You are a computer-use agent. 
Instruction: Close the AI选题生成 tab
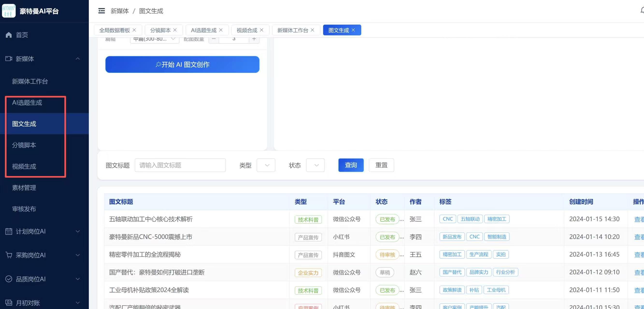221,30
